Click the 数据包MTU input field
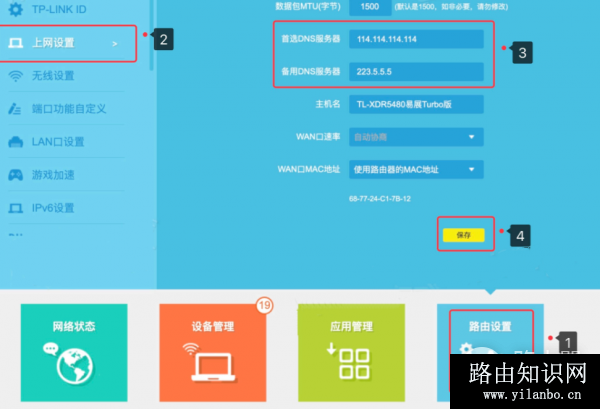This screenshot has width=600, height=409. point(370,7)
